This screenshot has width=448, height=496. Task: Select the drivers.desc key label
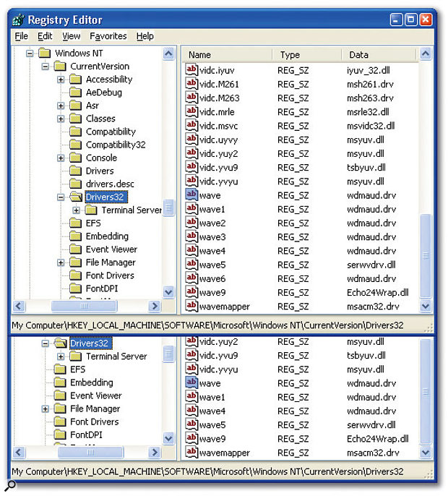[x=110, y=184]
